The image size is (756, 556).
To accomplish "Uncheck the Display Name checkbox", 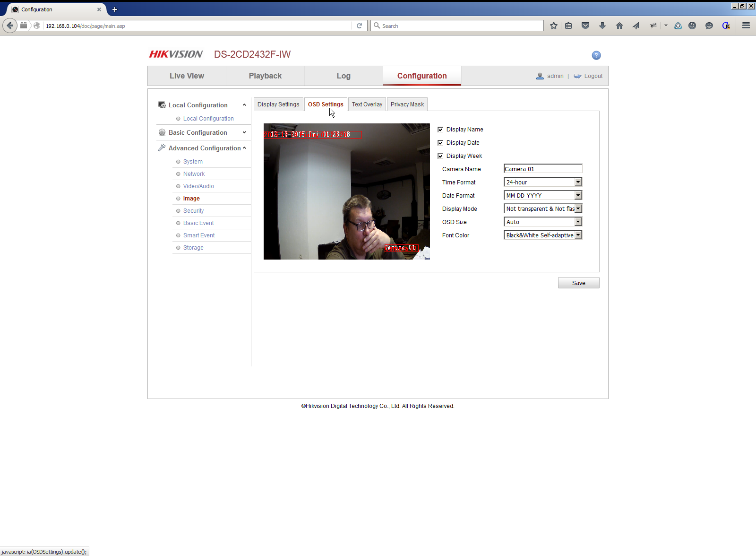I will 440,130.
